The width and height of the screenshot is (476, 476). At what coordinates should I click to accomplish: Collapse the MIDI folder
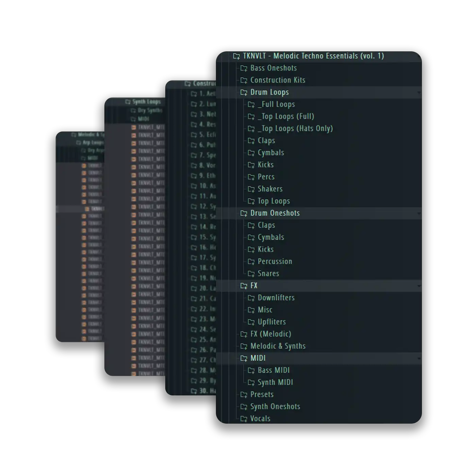pyautogui.click(x=419, y=358)
